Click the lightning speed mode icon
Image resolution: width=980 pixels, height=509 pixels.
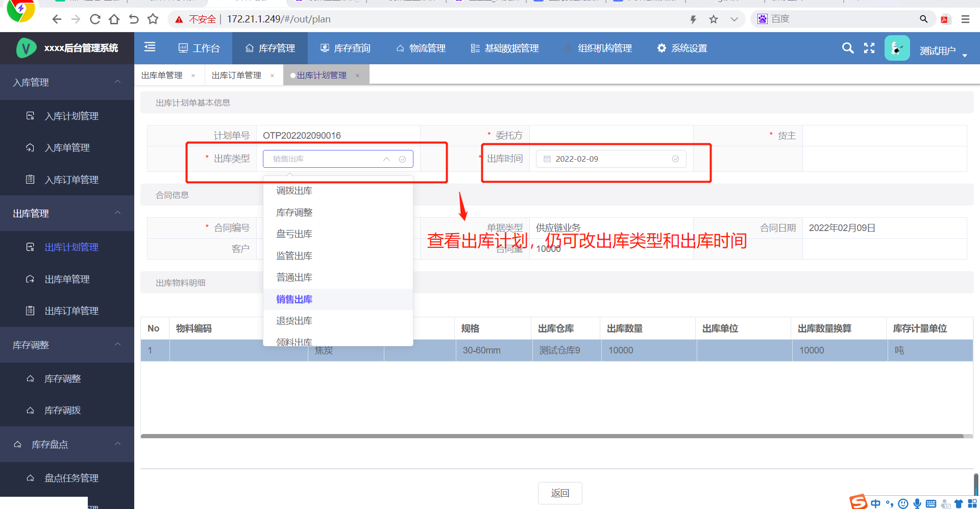693,19
